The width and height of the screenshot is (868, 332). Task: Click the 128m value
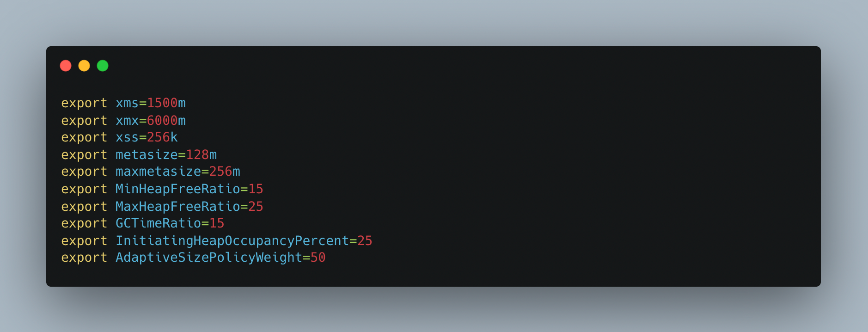point(201,155)
